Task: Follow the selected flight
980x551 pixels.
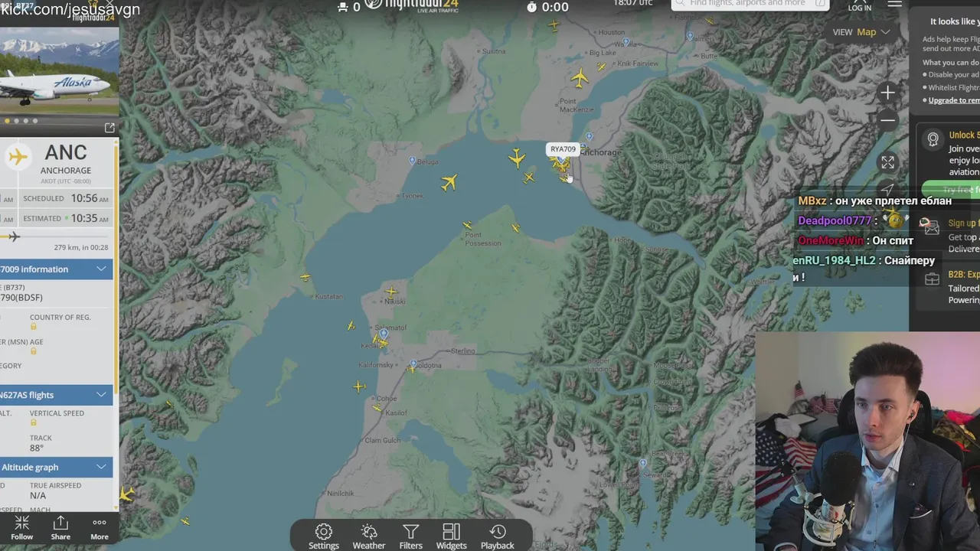Action: pyautogui.click(x=22, y=527)
